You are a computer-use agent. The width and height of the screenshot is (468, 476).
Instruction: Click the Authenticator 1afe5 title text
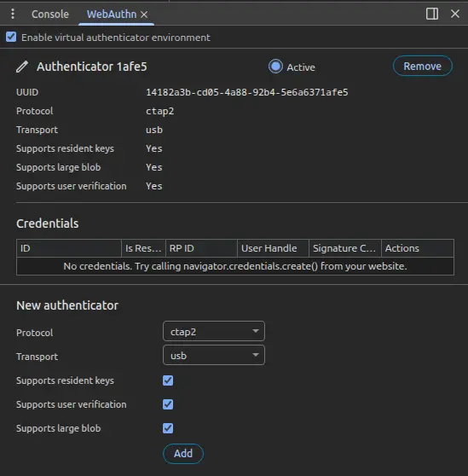91,67
